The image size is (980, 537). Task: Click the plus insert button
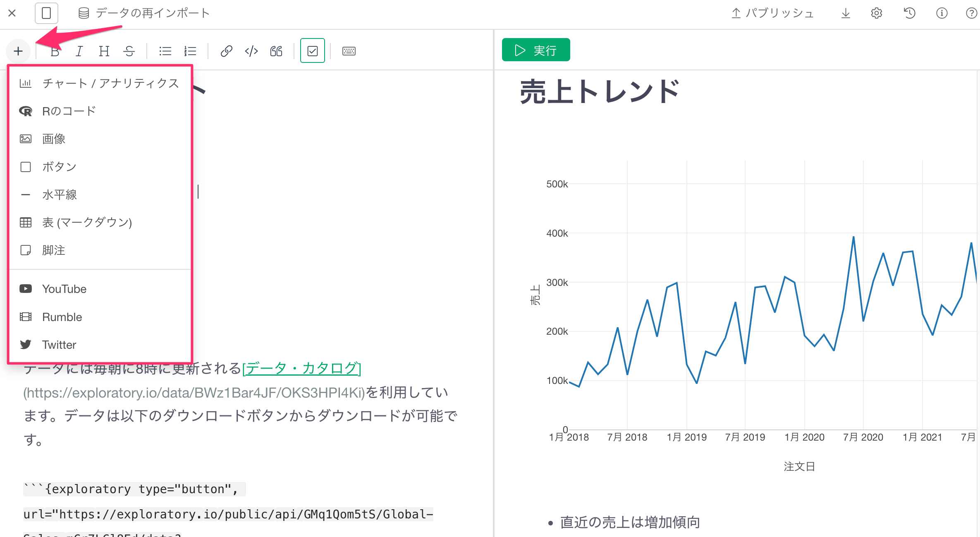point(18,51)
